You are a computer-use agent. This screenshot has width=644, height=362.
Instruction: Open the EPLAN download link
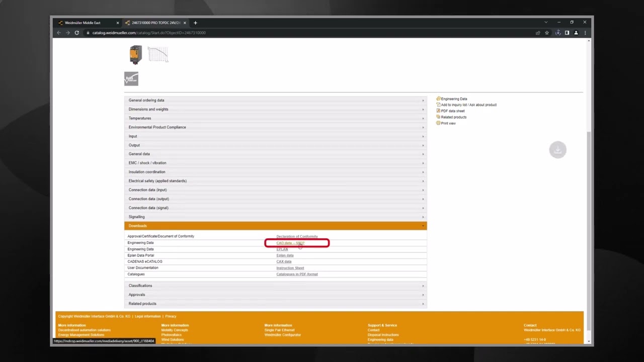282,249
